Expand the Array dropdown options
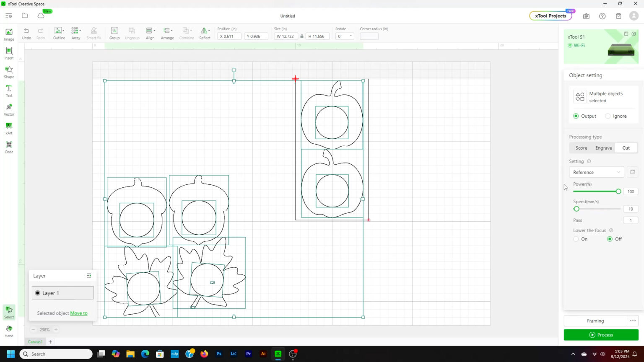The height and width of the screenshot is (362, 644). [x=76, y=33]
